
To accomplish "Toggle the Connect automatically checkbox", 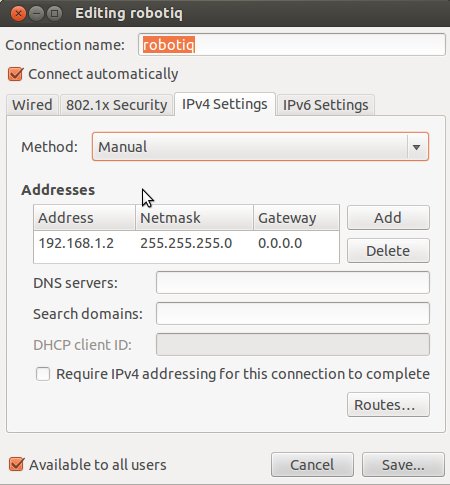I will [x=16, y=74].
